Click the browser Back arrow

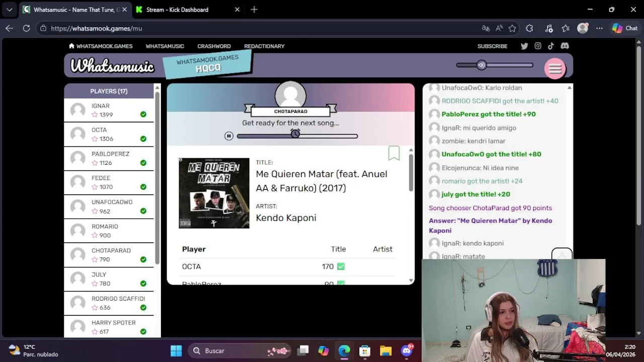[9, 28]
